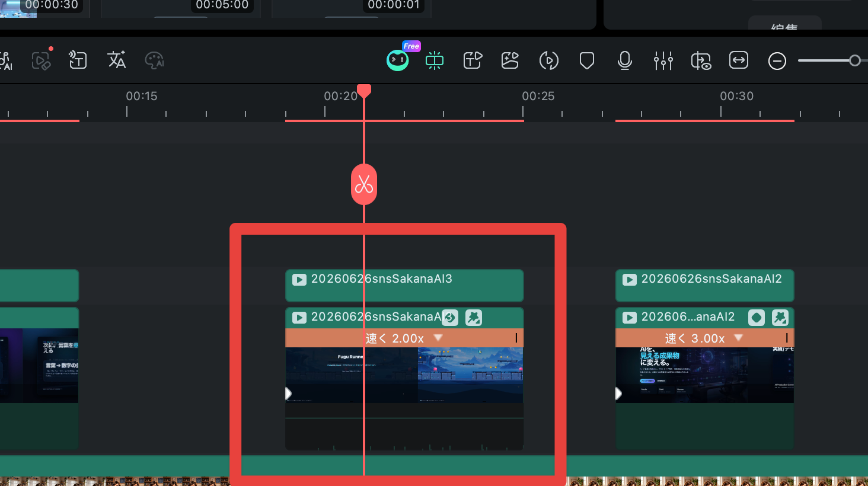Open the AI color palette icon

pyautogui.click(x=154, y=60)
